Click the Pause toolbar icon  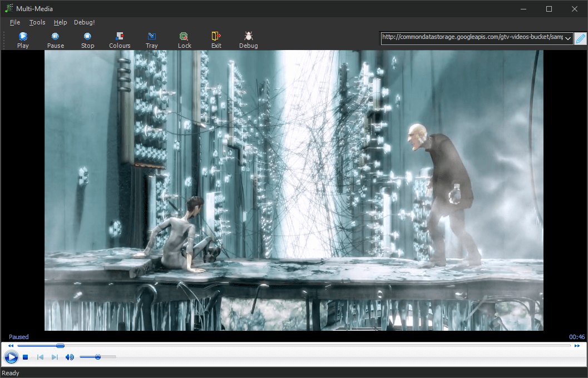tap(55, 36)
